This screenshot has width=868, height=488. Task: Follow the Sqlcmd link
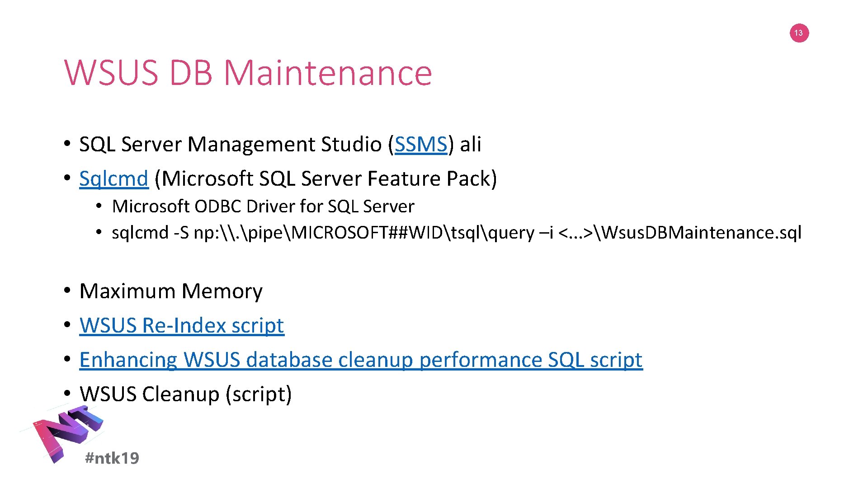tap(113, 179)
